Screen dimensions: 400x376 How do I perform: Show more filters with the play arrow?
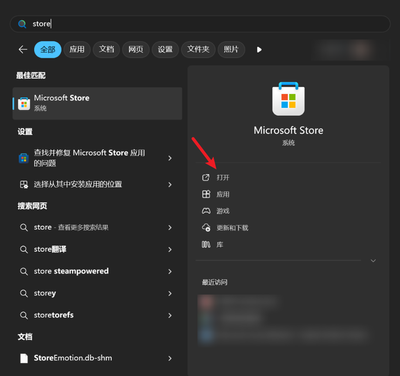click(259, 50)
